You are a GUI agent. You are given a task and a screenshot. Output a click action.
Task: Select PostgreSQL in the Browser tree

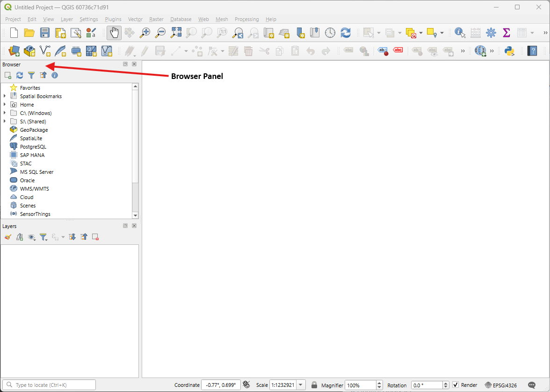coord(33,147)
